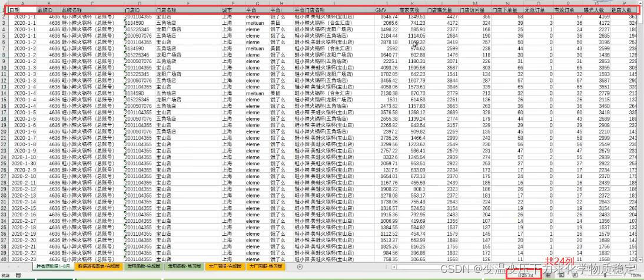Switch to Page Layout view in the status bar
The height and width of the screenshot is (280, 644).
coord(561,275)
